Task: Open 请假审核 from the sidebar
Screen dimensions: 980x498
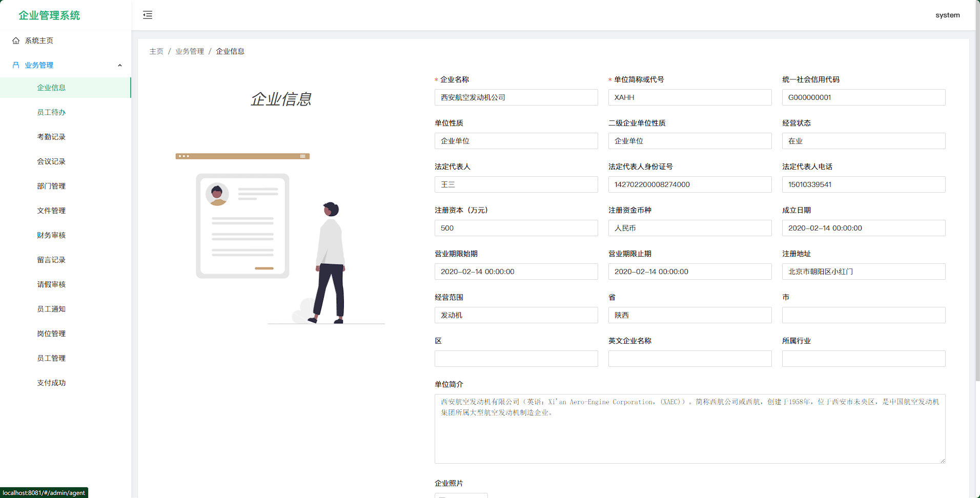Action: pos(51,284)
